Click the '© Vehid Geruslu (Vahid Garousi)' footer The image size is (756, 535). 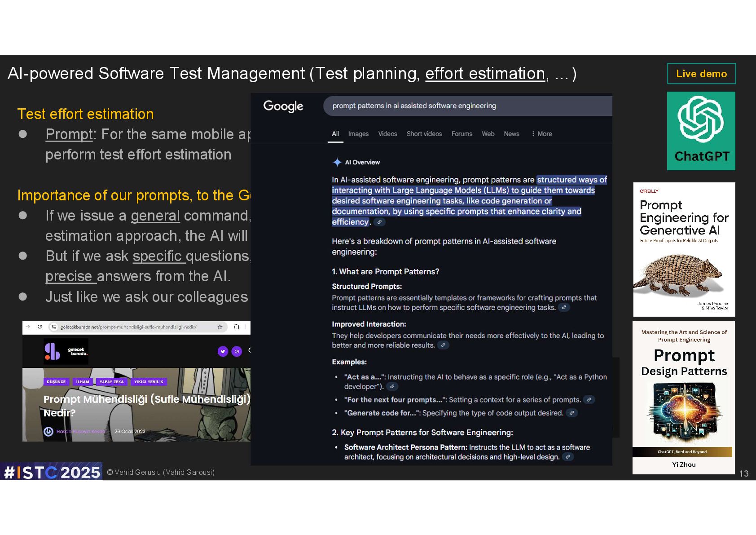[161, 472]
